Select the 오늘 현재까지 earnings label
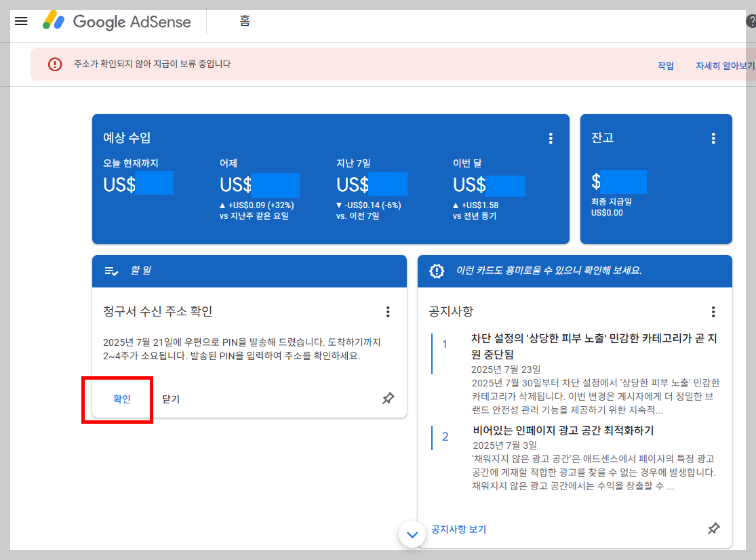This screenshot has width=756, height=560. (131, 163)
